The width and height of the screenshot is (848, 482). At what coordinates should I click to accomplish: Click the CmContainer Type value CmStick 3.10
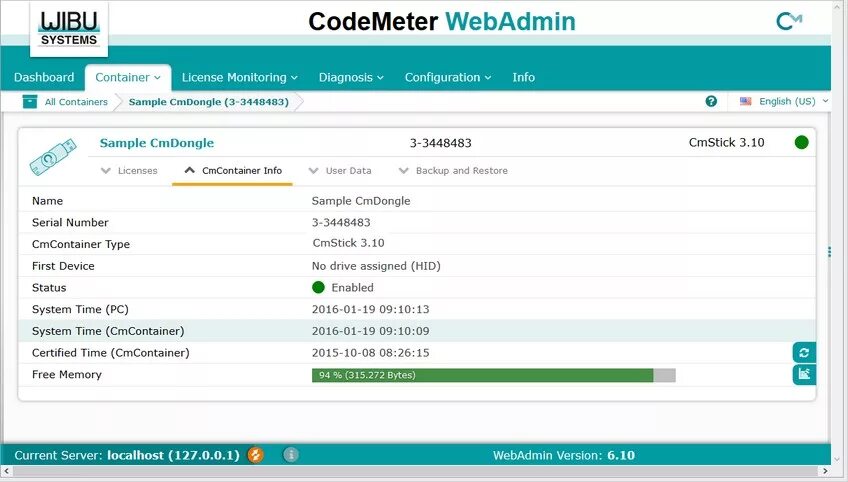(x=348, y=243)
